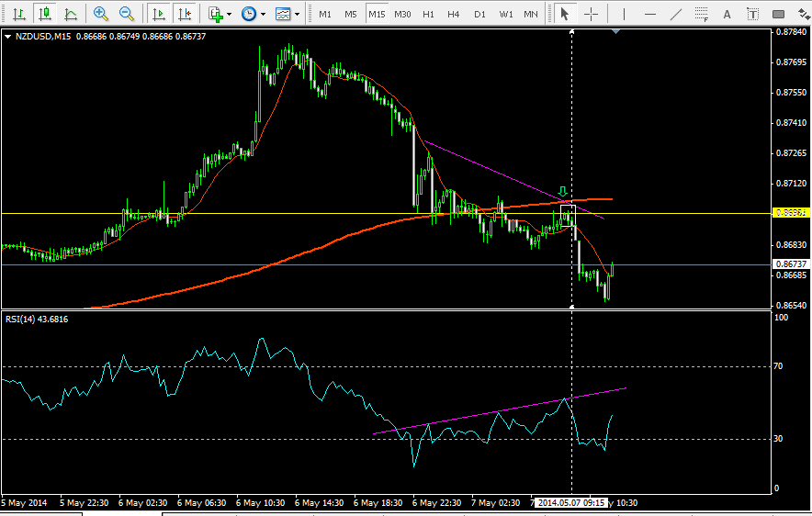Click the 2014.05.07 09:15 crosshair time label
The image size is (812, 516).
click(570, 502)
